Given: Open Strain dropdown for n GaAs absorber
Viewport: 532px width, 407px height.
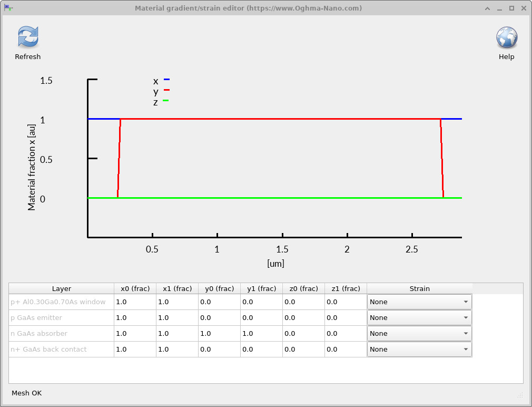Looking at the screenshot, I should (x=419, y=333).
